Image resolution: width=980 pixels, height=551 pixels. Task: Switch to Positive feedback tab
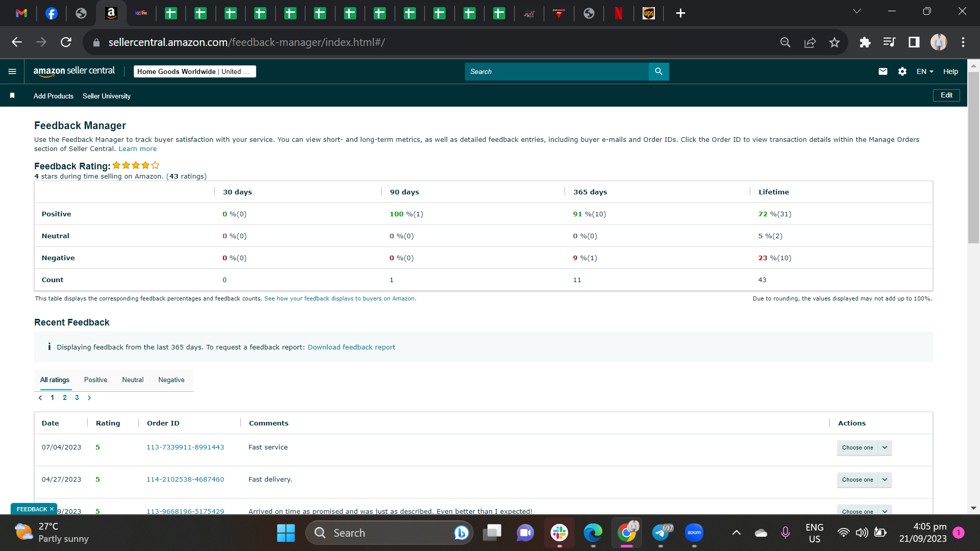pos(95,380)
